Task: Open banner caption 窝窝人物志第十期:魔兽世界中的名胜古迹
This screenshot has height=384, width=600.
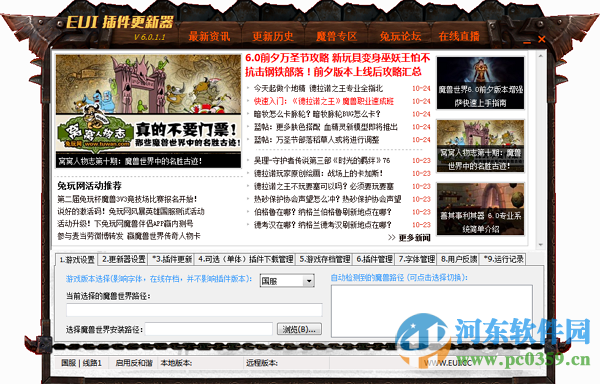Action: tap(130, 161)
